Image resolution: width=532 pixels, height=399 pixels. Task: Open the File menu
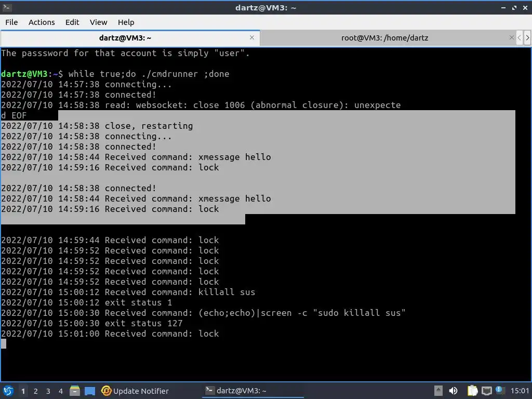pyautogui.click(x=11, y=22)
